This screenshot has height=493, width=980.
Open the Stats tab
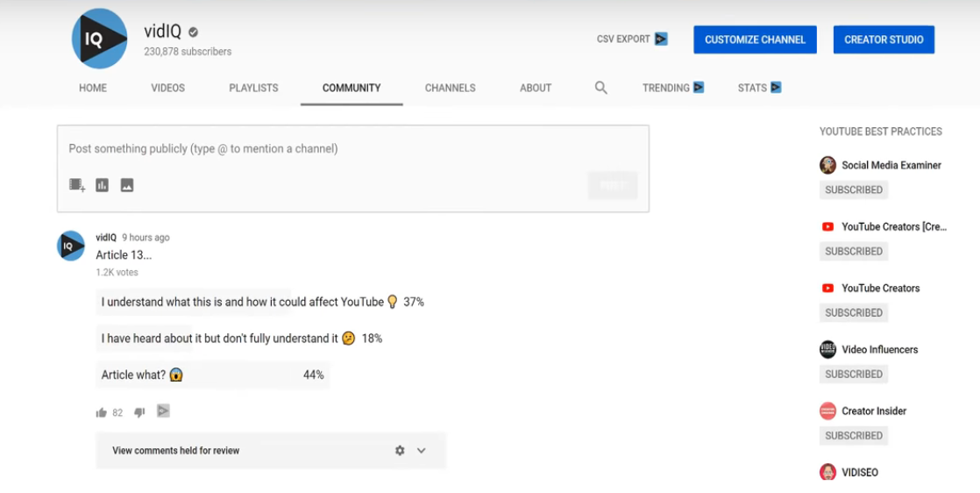click(x=752, y=88)
